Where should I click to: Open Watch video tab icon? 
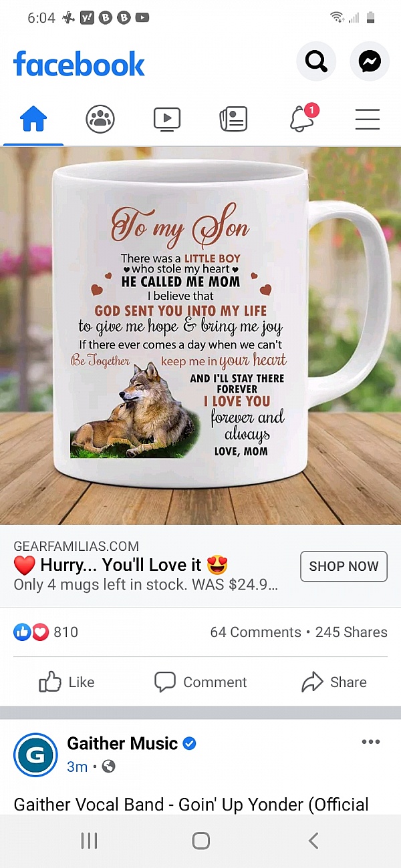[167, 120]
